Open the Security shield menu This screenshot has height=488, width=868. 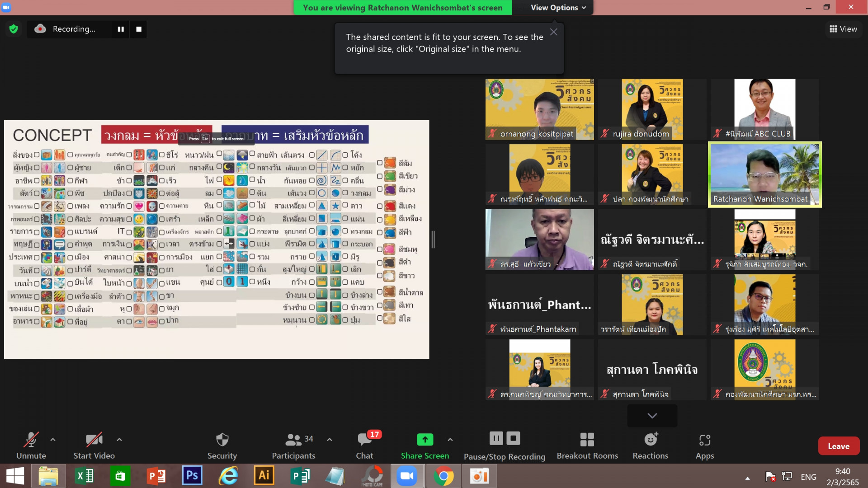[222, 440]
